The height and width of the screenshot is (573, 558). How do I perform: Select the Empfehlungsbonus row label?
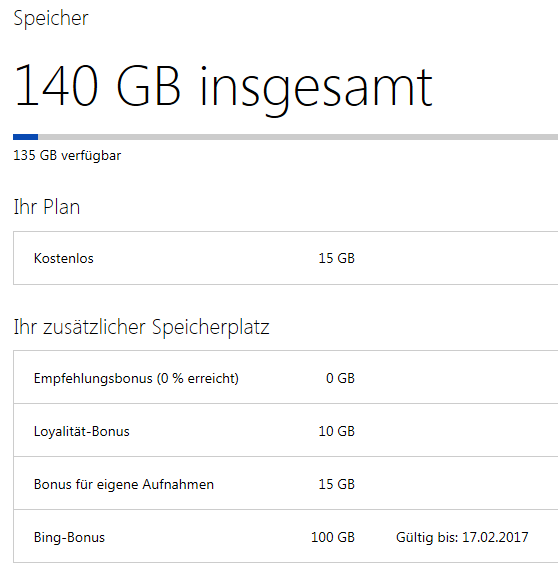[x=136, y=378]
